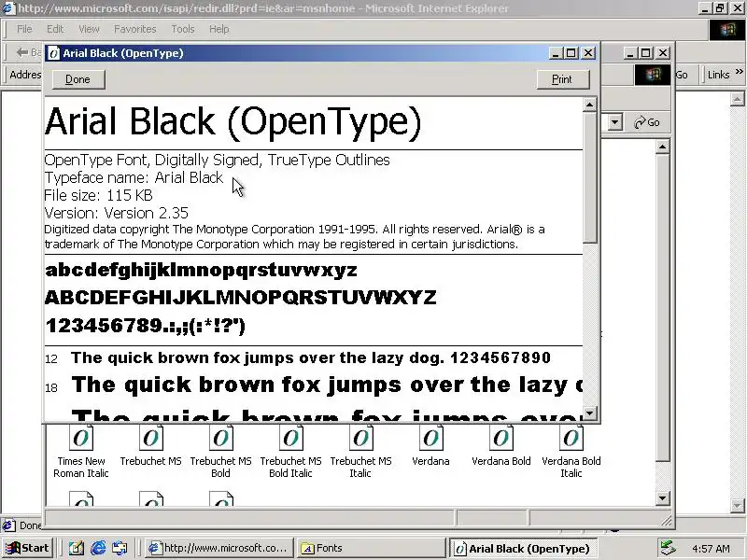Click the Internet Explorer page scrollbar down arrow
Image resolution: width=747 pixels, height=560 pixels.
[x=737, y=505]
